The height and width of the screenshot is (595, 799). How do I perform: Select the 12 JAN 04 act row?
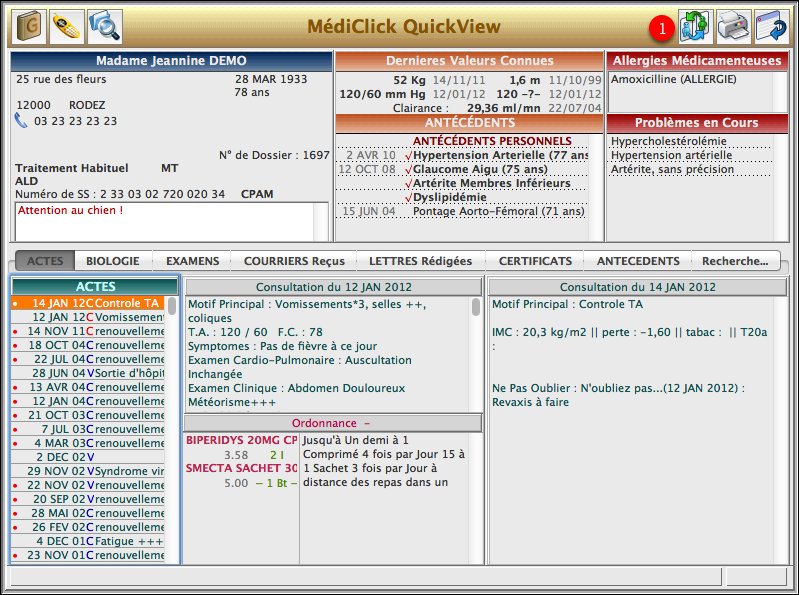pos(88,401)
